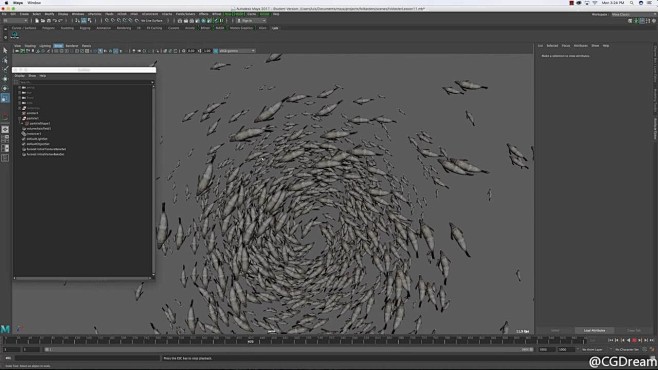Stop playback with the red button
The image size is (658, 370).
pos(634,341)
